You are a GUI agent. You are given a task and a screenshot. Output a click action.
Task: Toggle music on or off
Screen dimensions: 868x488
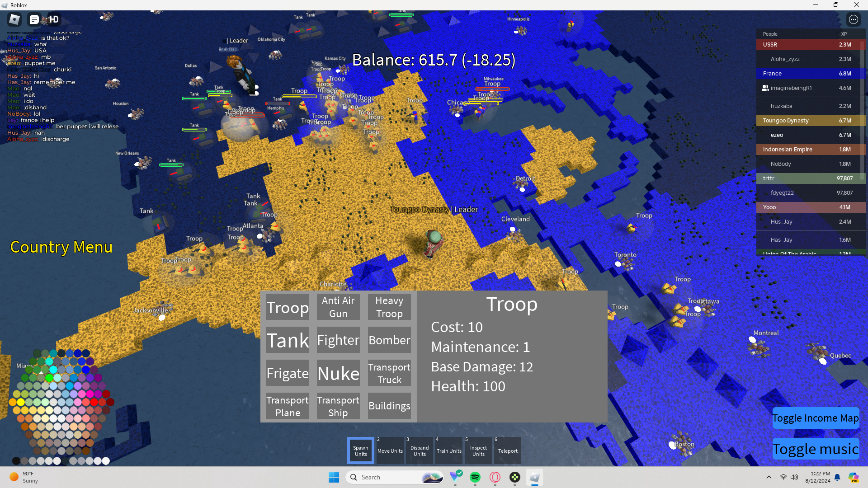815,449
